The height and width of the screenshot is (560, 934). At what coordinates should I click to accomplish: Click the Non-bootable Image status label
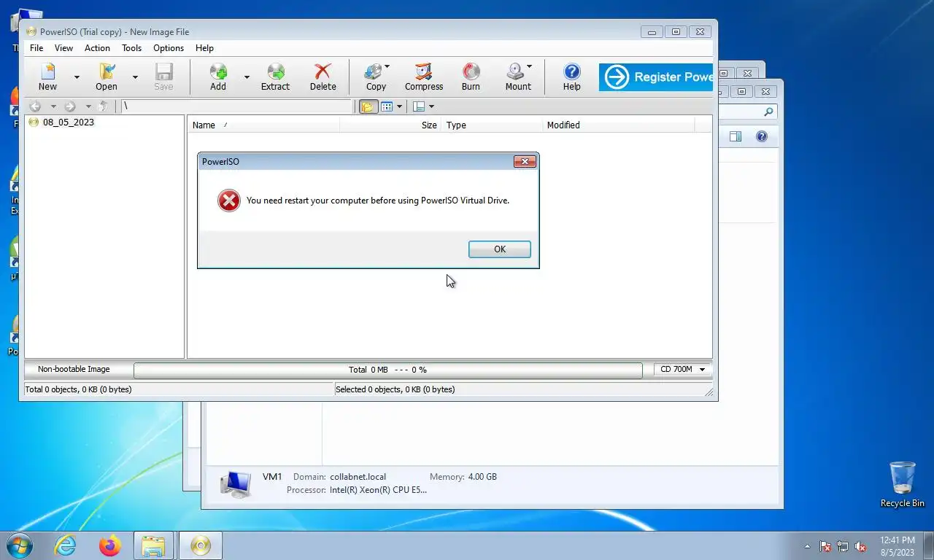(x=74, y=370)
